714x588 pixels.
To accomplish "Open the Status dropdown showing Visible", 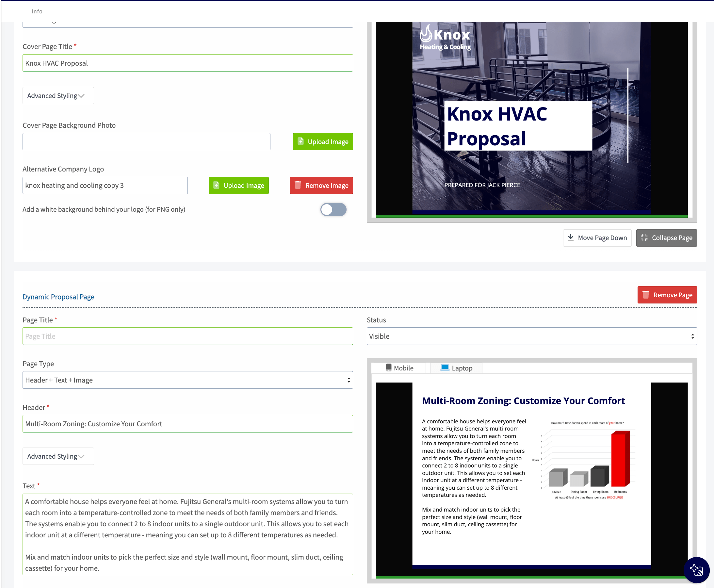I will [531, 336].
